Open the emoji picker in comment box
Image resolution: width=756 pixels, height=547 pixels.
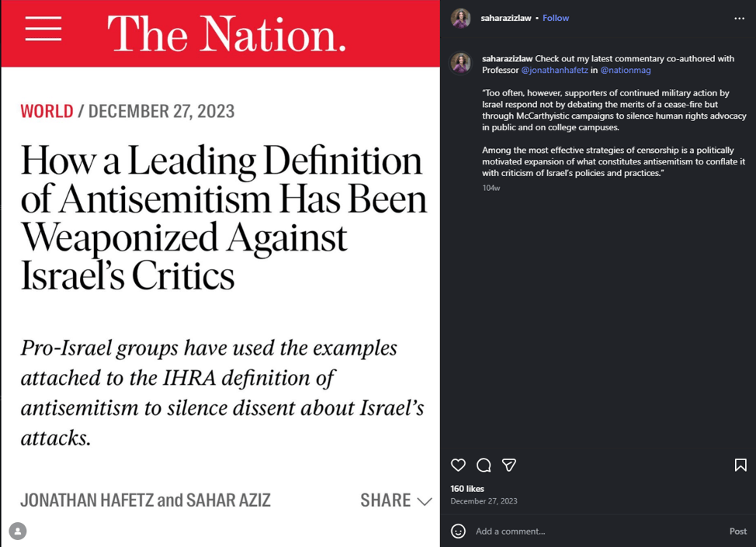pos(459,531)
